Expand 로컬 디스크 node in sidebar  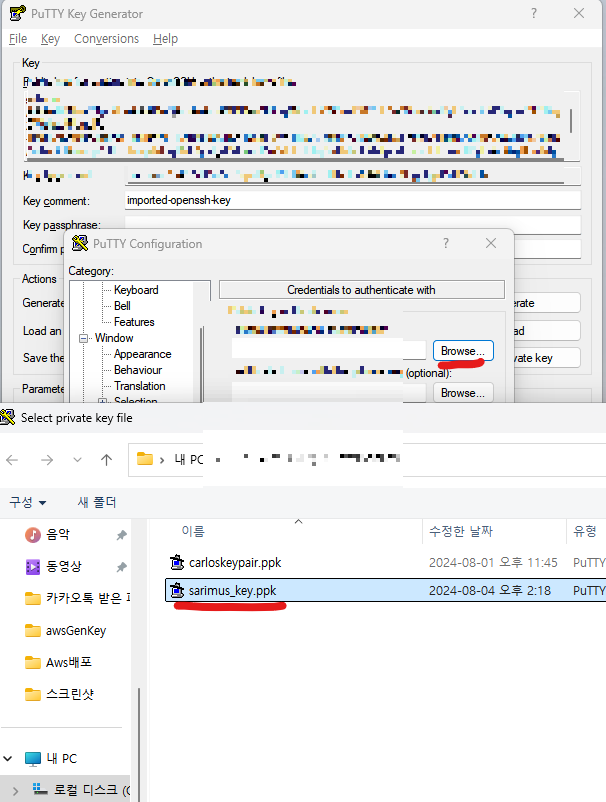click(15, 791)
